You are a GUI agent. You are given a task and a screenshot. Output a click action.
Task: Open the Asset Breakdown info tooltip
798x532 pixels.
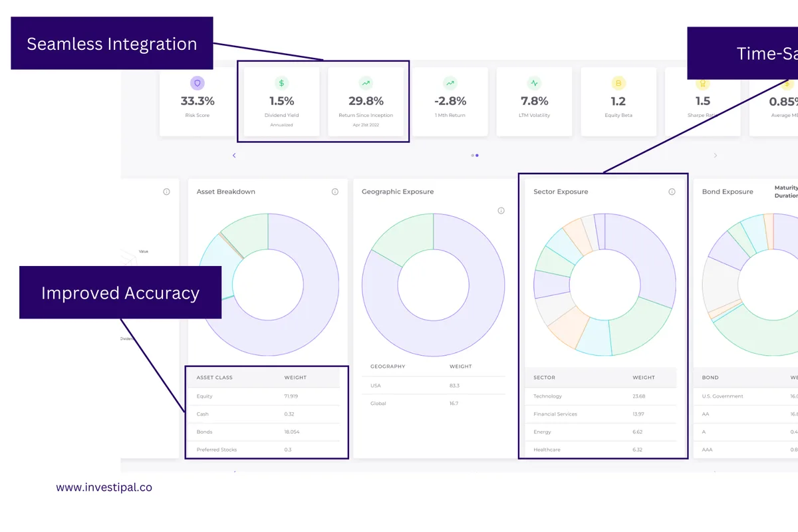click(335, 191)
